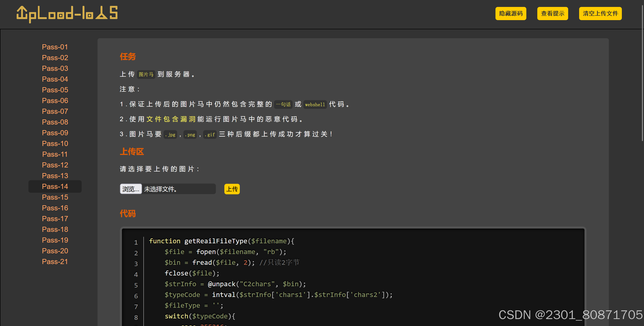This screenshot has height=326, width=644.
Task: Click the 隐藏源码 button
Action: pos(510,13)
